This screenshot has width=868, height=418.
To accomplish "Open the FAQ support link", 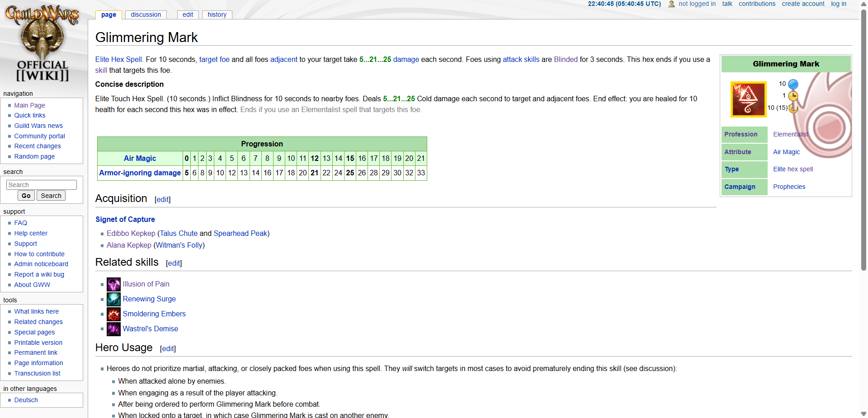I will pos(20,223).
